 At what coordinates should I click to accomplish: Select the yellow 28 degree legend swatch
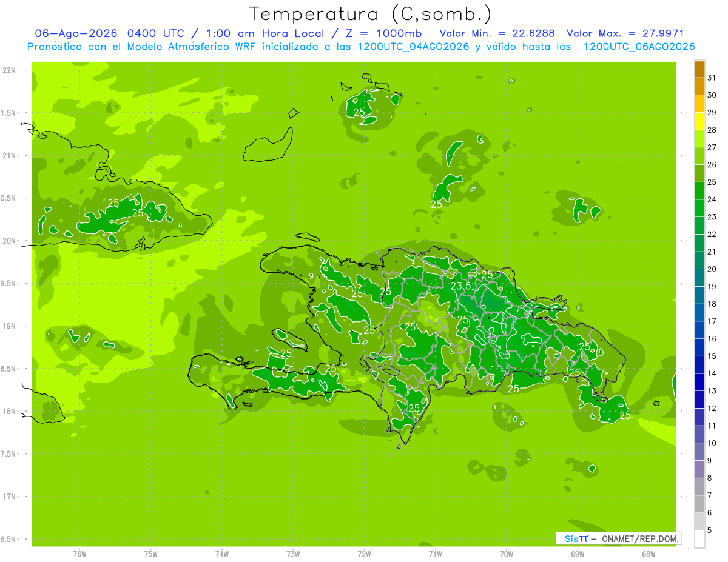pyautogui.click(x=699, y=122)
